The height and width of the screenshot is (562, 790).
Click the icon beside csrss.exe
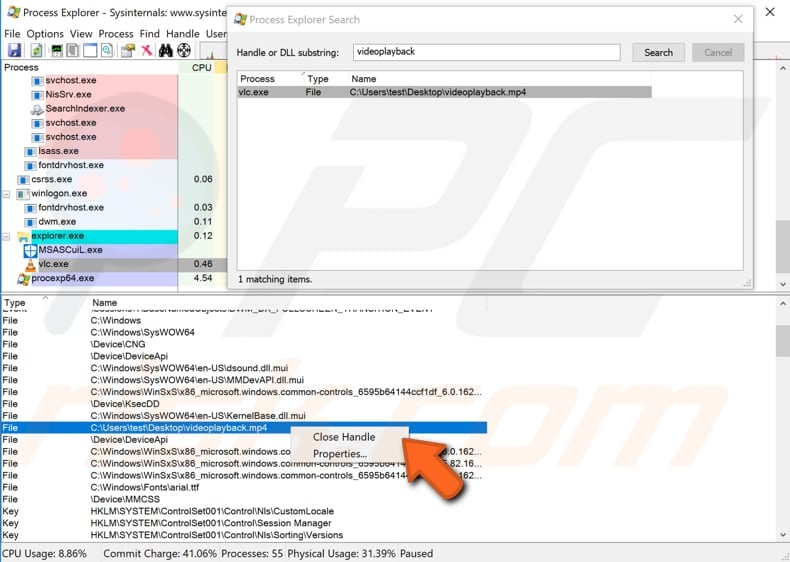coord(23,179)
